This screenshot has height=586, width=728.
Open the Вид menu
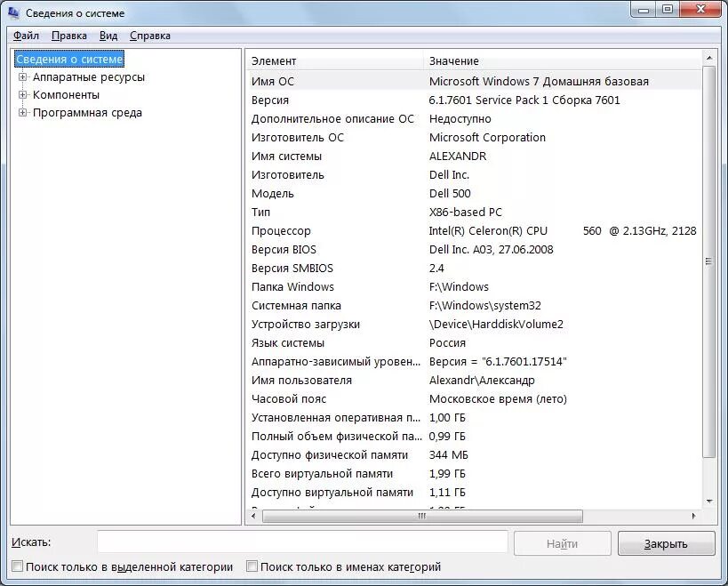click(x=108, y=36)
